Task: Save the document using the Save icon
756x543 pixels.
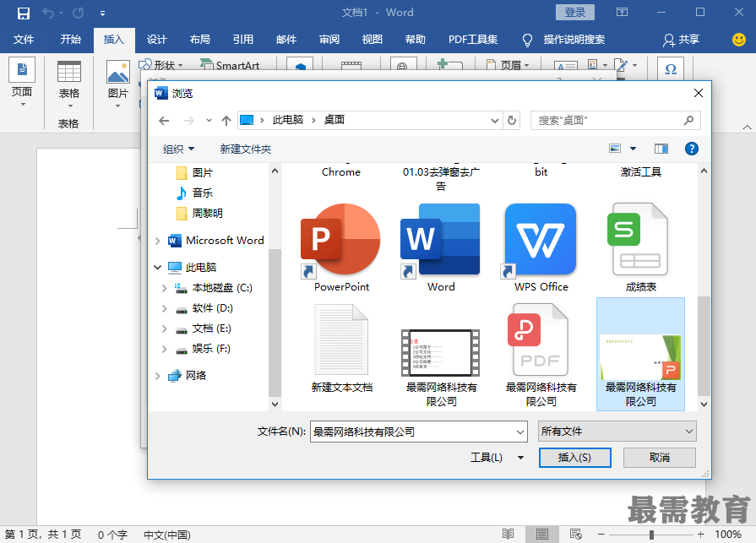Action: [23, 13]
